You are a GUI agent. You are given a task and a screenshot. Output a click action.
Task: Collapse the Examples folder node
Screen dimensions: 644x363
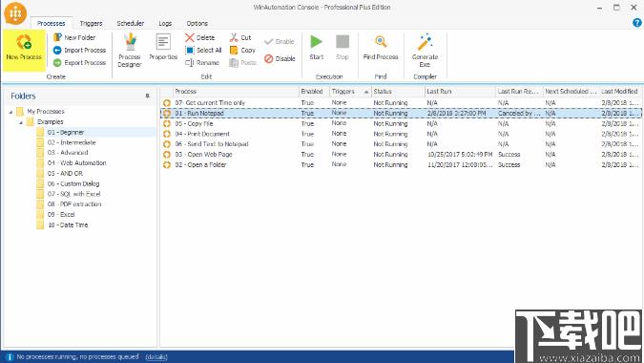[x=21, y=122]
